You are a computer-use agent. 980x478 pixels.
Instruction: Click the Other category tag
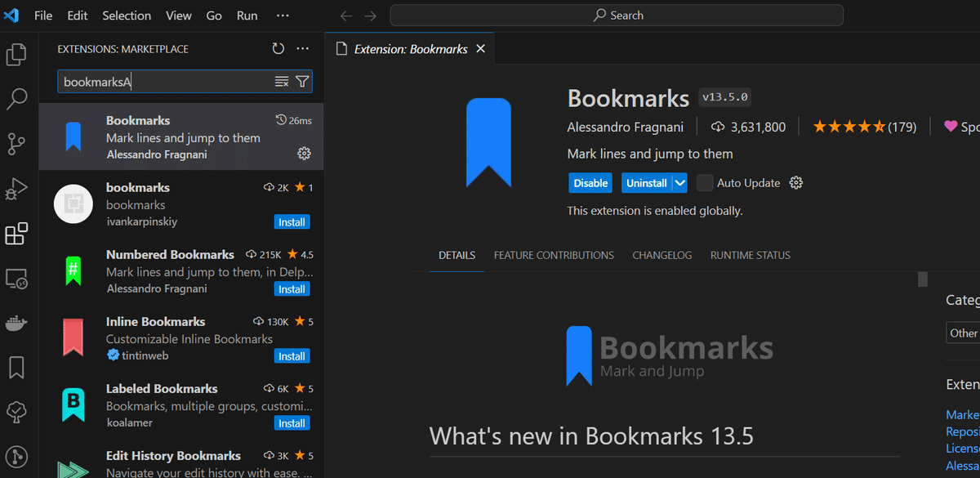(963, 333)
